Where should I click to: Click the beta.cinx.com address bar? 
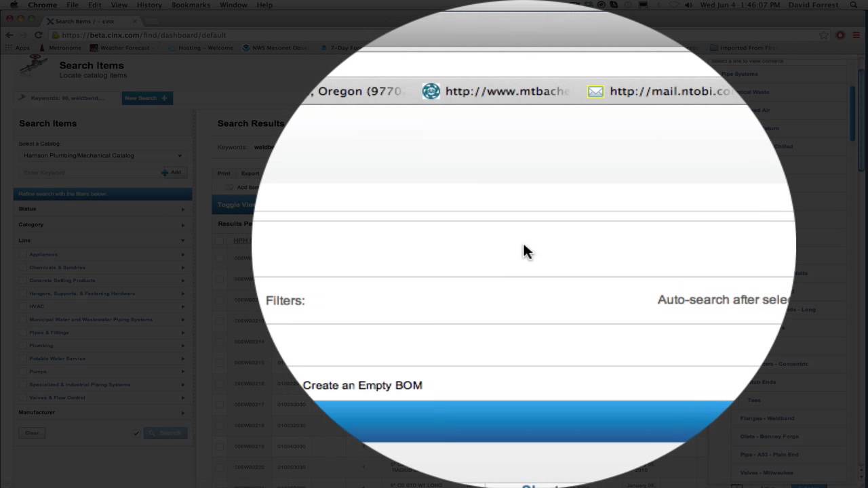(434, 35)
